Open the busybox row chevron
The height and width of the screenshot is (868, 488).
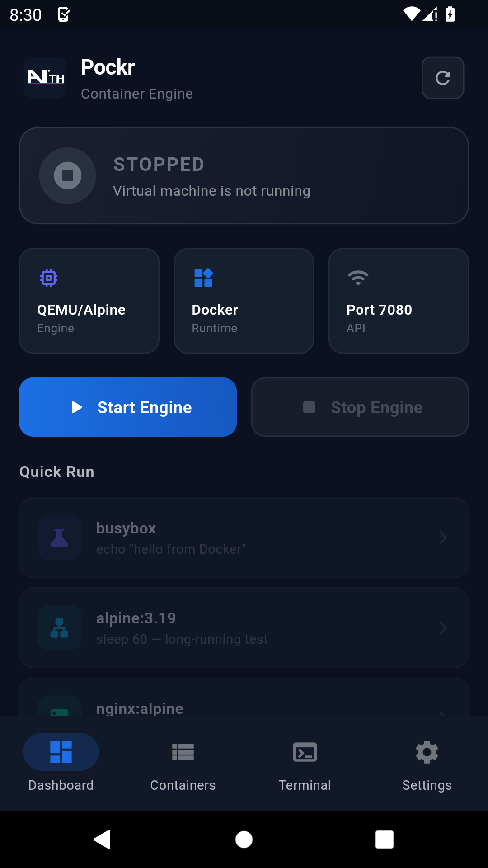(443, 538)
